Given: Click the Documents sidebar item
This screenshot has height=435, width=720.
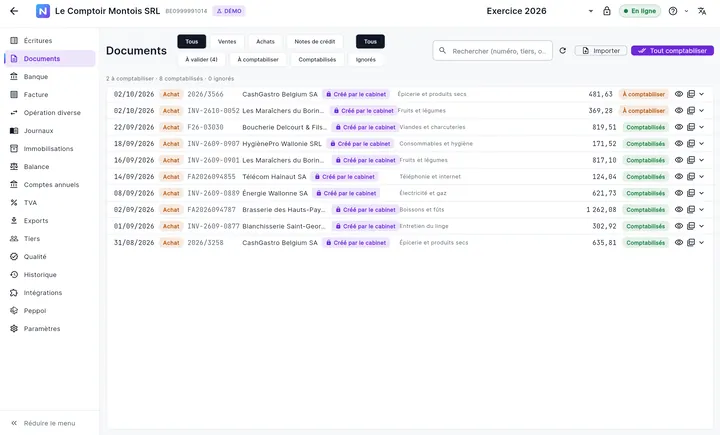Looking at the screenshot, I should 50,58.
